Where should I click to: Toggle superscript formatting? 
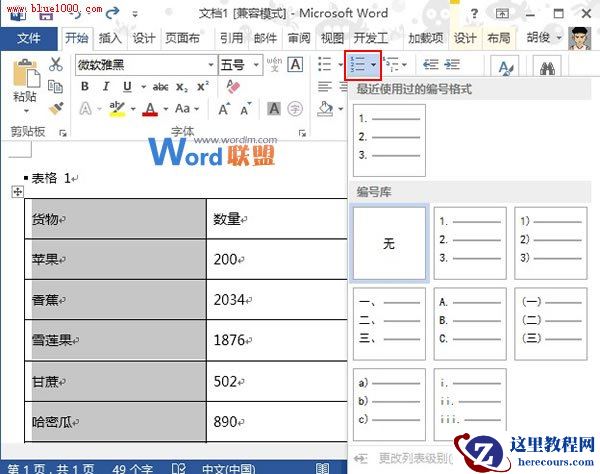(202, 86)
